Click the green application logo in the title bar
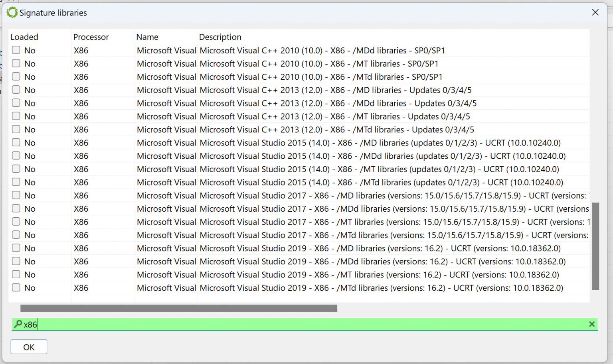The height and width of the screenshot is (364, 613). pos(12,12)
